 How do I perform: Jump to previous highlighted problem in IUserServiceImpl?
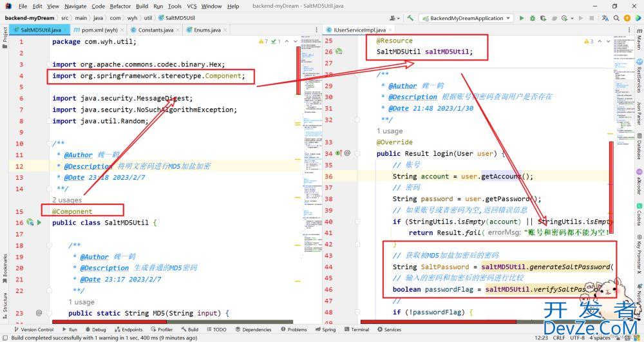tap(600, 41)
